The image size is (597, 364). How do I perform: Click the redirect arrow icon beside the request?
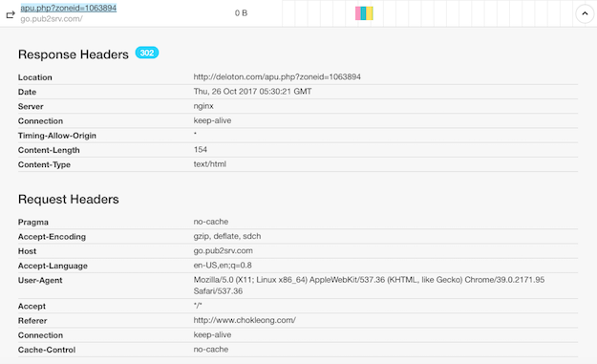[11, 14]
